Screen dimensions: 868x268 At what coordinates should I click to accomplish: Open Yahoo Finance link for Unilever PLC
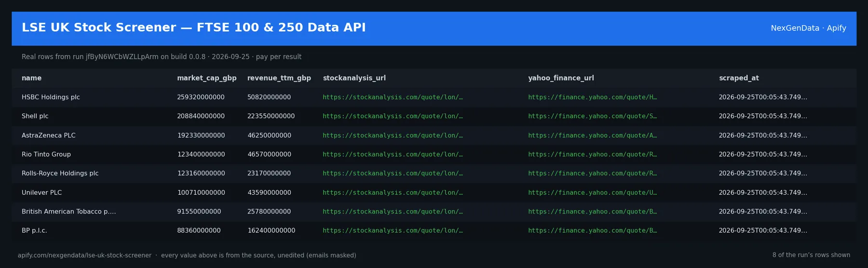point(592,192)
